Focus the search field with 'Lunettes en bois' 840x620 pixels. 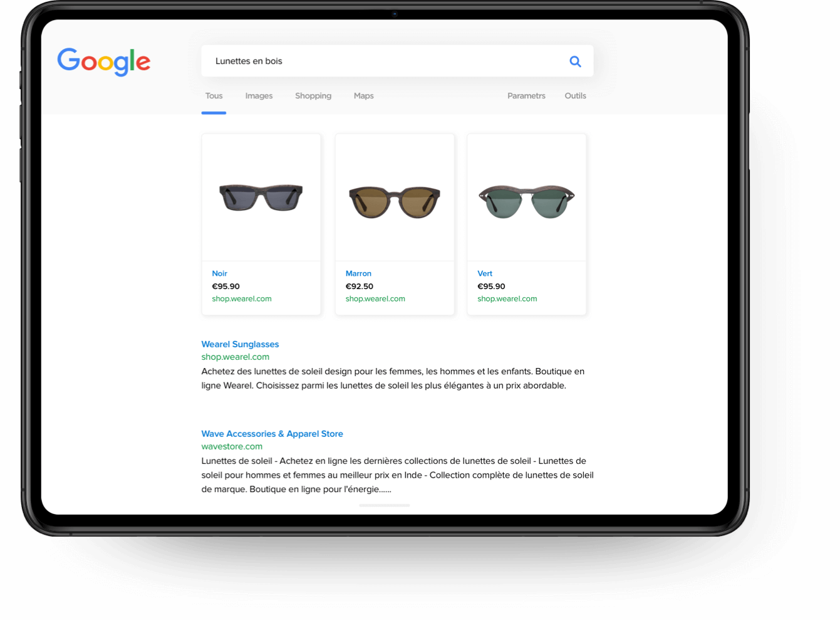point(397,61)
